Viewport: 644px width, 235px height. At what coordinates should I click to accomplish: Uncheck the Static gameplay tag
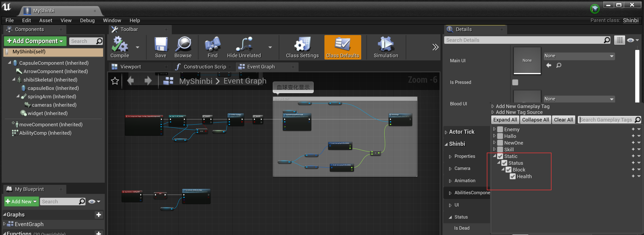(x=500, y=156)
